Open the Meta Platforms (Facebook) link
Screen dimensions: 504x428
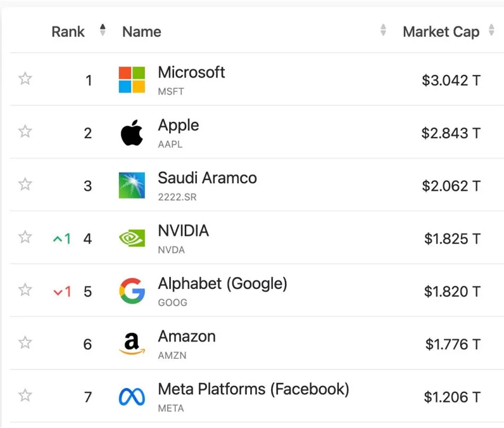click(x=253, y=389)
